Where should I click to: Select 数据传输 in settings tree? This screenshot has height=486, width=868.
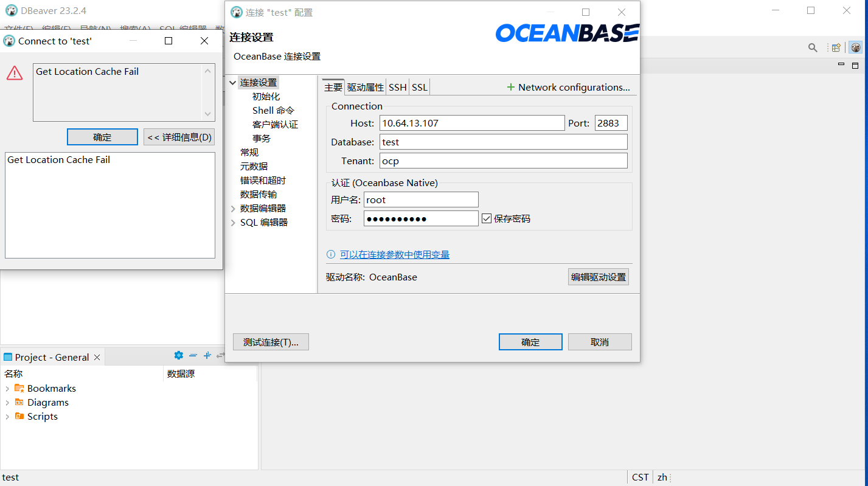(x=259, y=194)
